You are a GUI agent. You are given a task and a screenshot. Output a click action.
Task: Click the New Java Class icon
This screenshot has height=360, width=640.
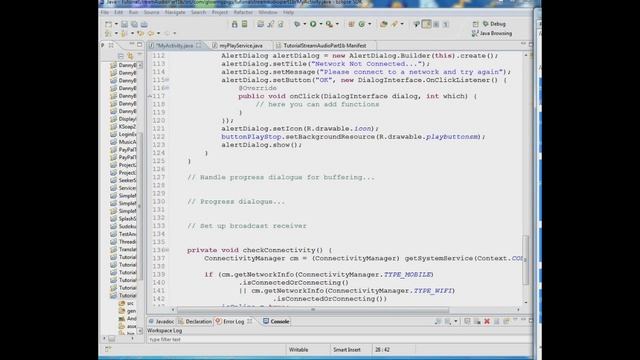point(362,24)
